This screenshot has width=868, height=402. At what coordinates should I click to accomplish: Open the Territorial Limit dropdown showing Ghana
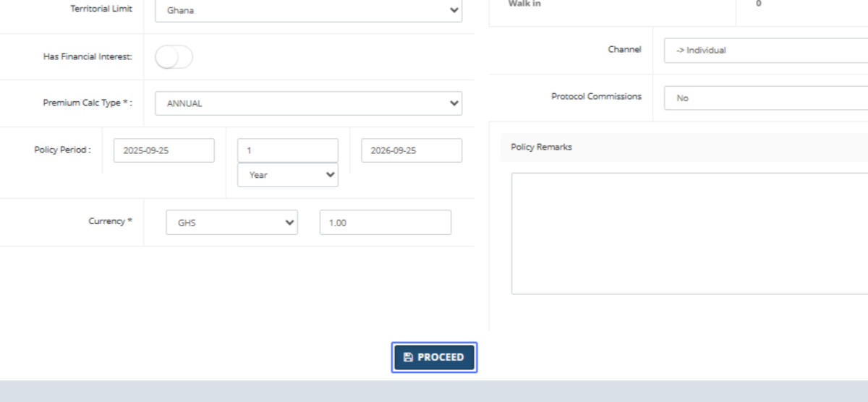308,11
